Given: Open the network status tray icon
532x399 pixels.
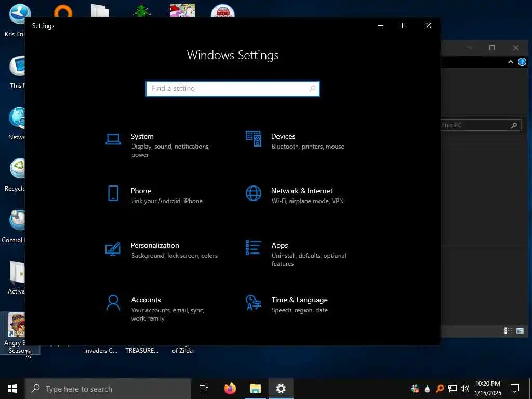Looking at the screenshot, I should [x=453, y=389].
